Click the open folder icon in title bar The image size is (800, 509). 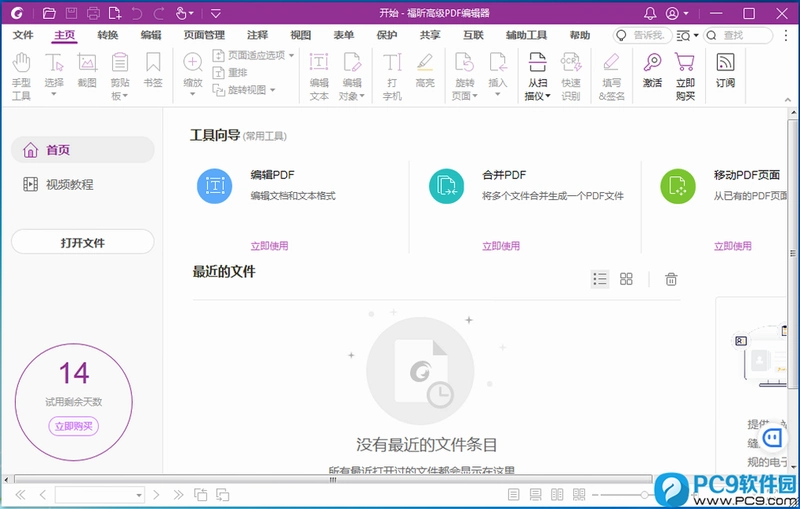(49, 13)
